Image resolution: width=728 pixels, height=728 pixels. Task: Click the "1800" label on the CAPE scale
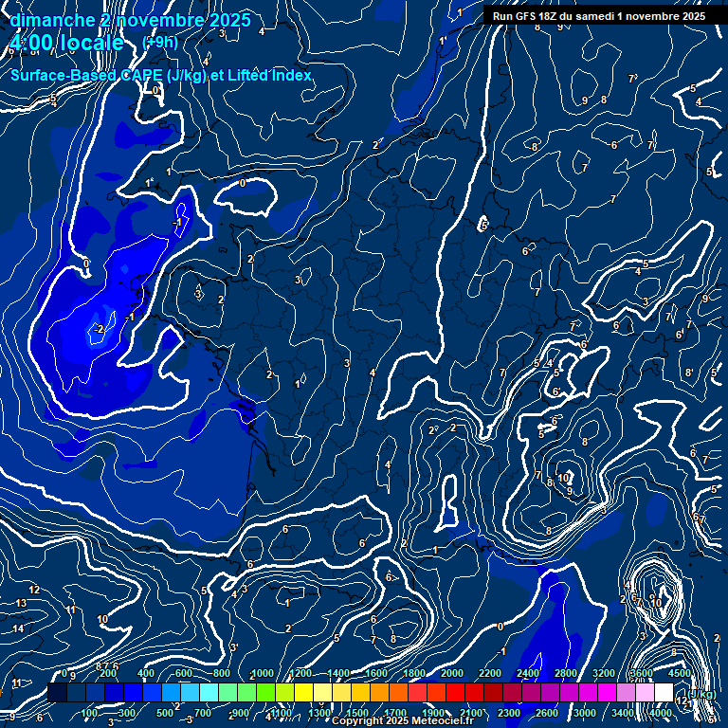pyautogui.click(x=414, y=673)
